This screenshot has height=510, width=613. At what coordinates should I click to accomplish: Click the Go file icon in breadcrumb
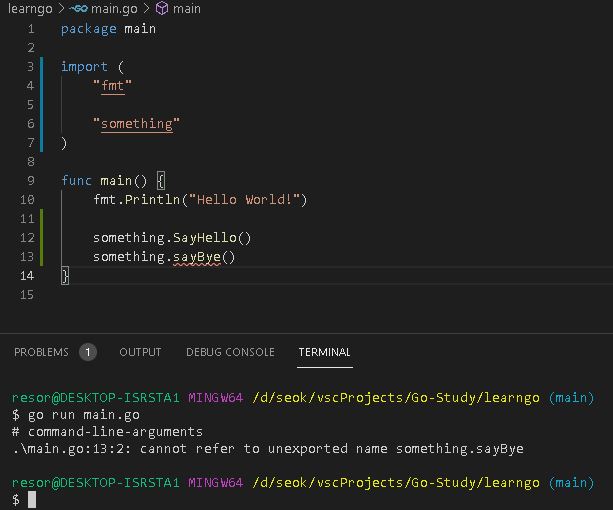(x=79, y=9)
